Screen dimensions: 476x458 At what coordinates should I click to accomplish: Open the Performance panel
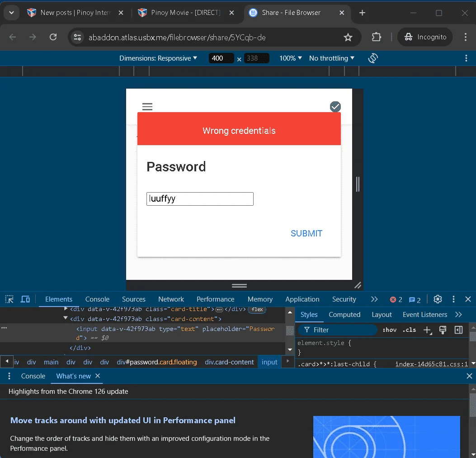click(x=215, y=299)
